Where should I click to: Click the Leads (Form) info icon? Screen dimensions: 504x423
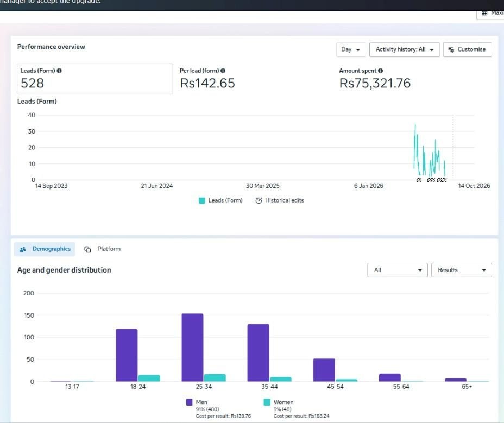tap(59, 71)
